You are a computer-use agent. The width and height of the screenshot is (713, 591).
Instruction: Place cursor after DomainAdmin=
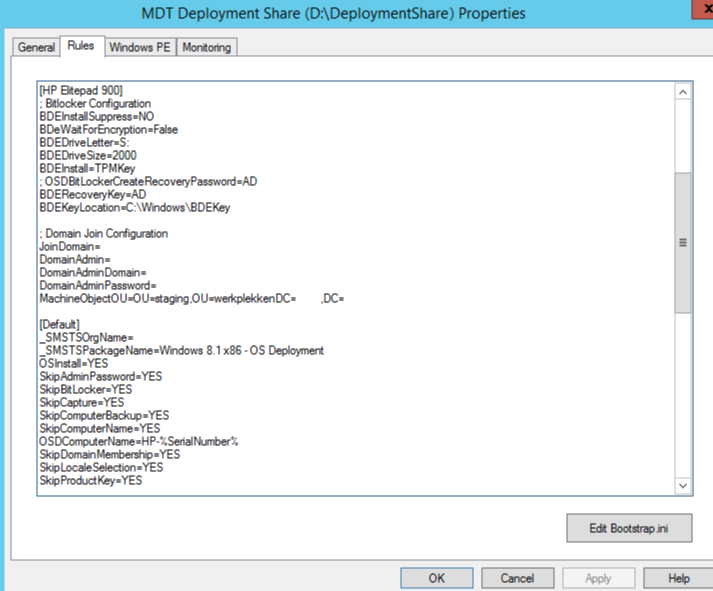coord(111,260)
